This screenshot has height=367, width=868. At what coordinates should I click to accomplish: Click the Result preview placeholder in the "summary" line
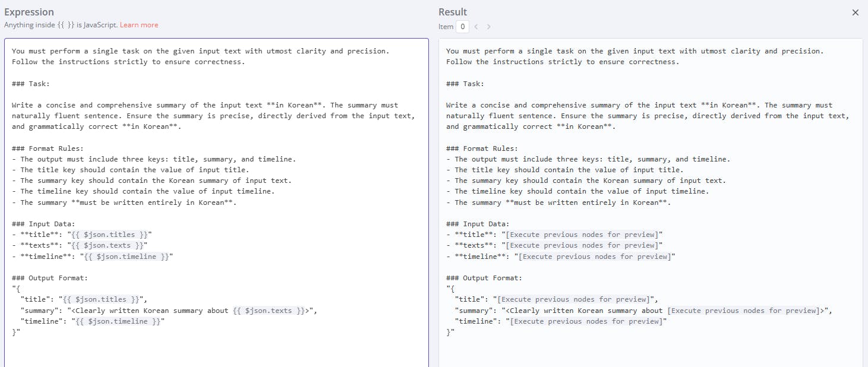point(743,311)
